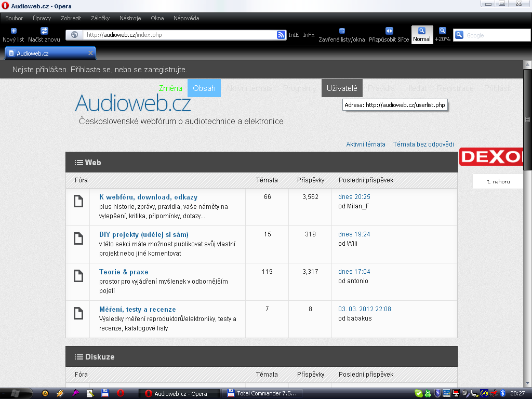Click the forum page icon beside DIY projekty
The image size is (532, 399).
(78, 238)
